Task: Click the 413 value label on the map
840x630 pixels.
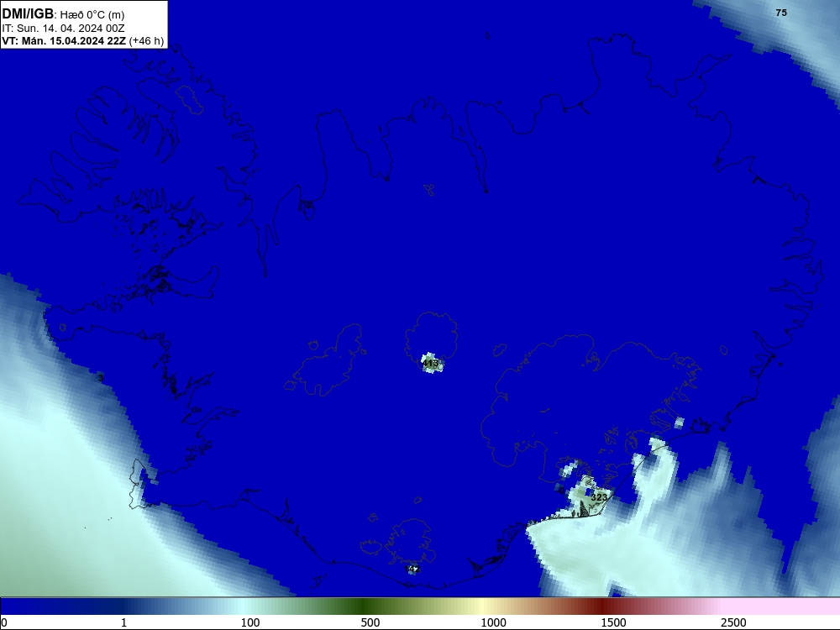Action: pyautogui.click(x=430, y=363)
